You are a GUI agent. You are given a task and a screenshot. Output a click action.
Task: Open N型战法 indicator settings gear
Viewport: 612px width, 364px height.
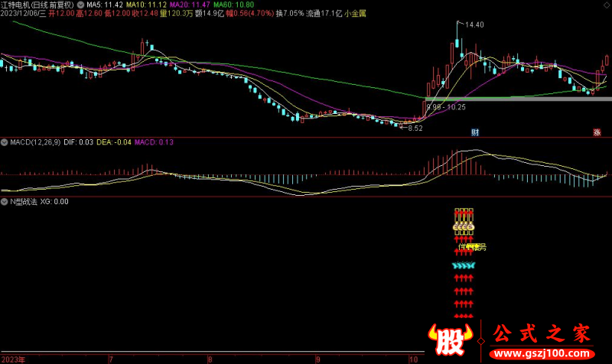tap(5, 202)
